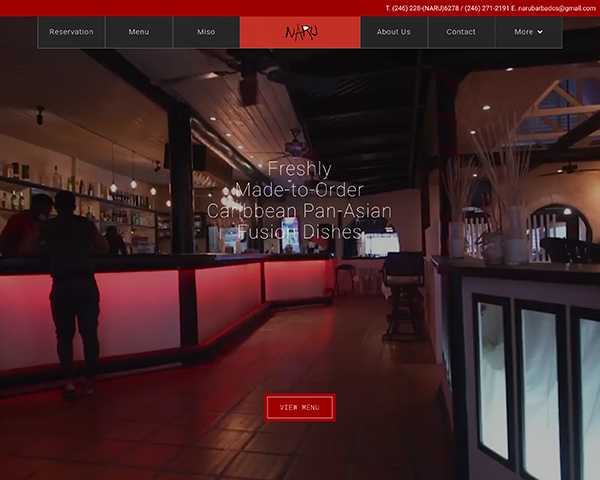Click the 'Fusion Dishes' hero text line
The width and height of the screenshot is (600, 480).
coord(300,232)
